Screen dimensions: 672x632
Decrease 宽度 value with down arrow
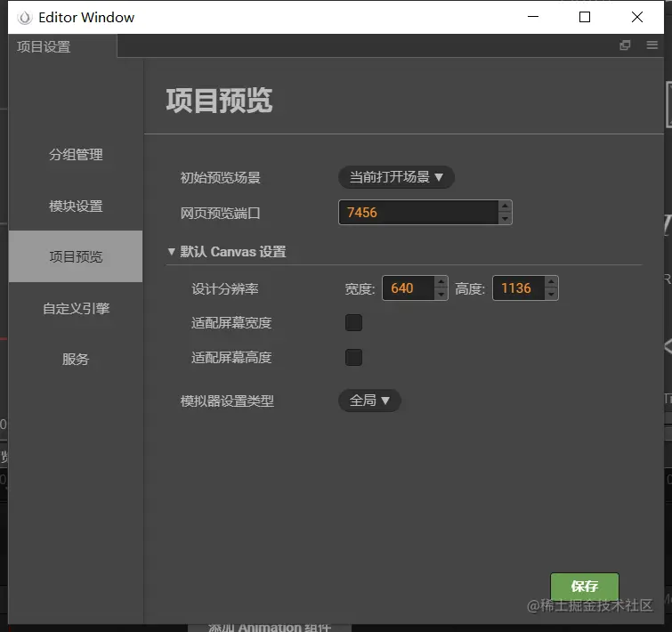(x=441, y=295)
